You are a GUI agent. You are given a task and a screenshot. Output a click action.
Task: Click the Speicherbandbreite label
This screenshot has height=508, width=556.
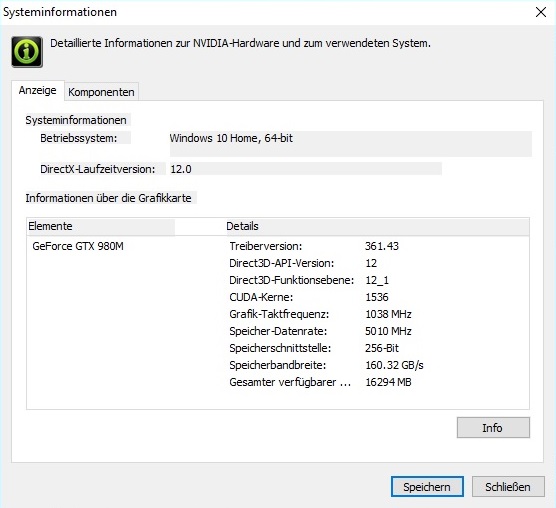pos(278,365)
